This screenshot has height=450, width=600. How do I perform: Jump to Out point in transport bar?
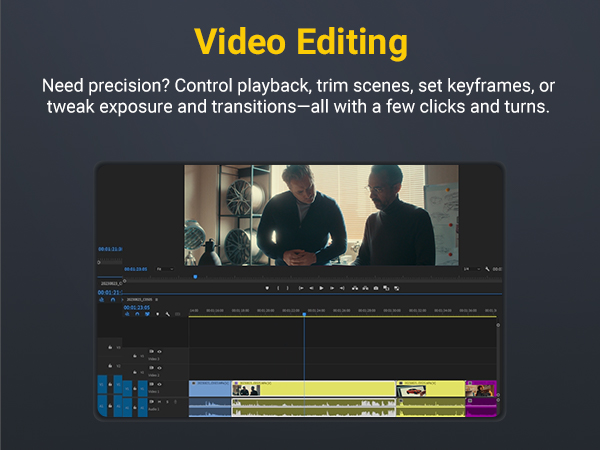[342, 288]
